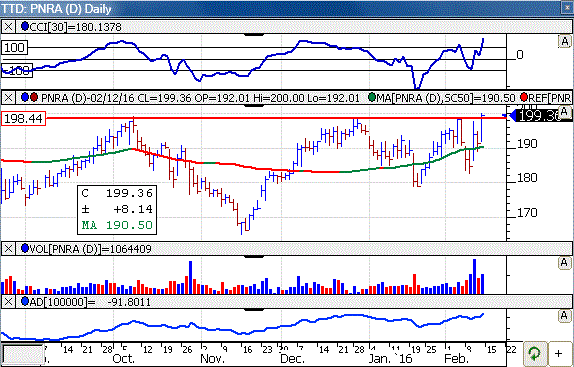Click the CCI panel 0 axis label
574x367 pixels.
coord(520,55)
